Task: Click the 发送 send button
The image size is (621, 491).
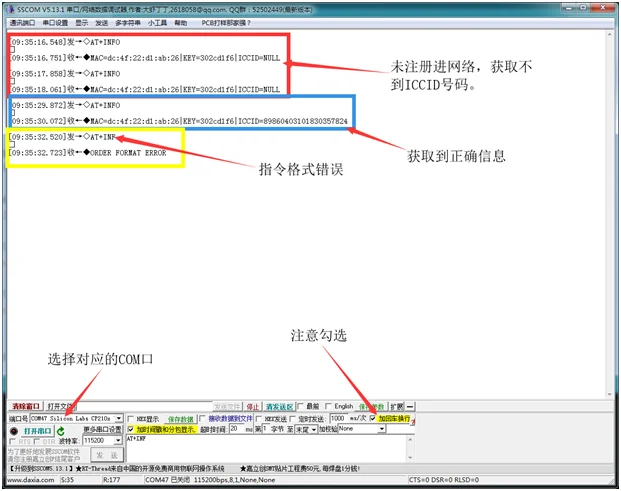Action: point(107,455)
